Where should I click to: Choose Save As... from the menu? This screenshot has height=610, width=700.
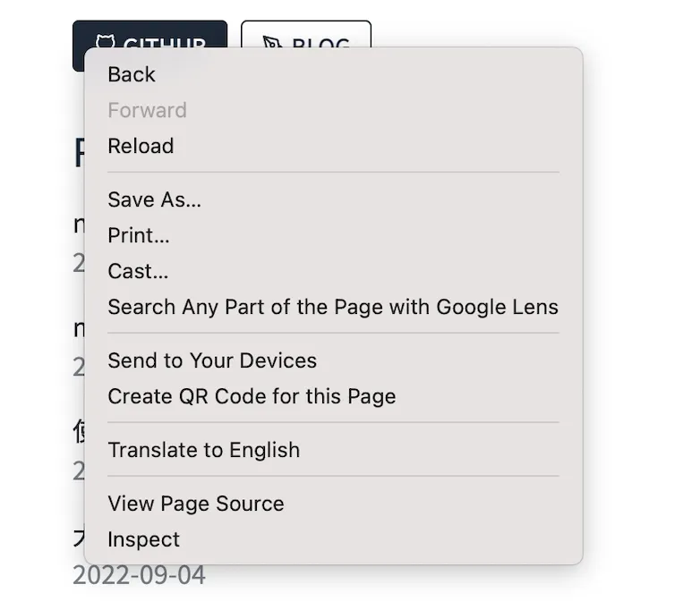(x=154, y=200)
